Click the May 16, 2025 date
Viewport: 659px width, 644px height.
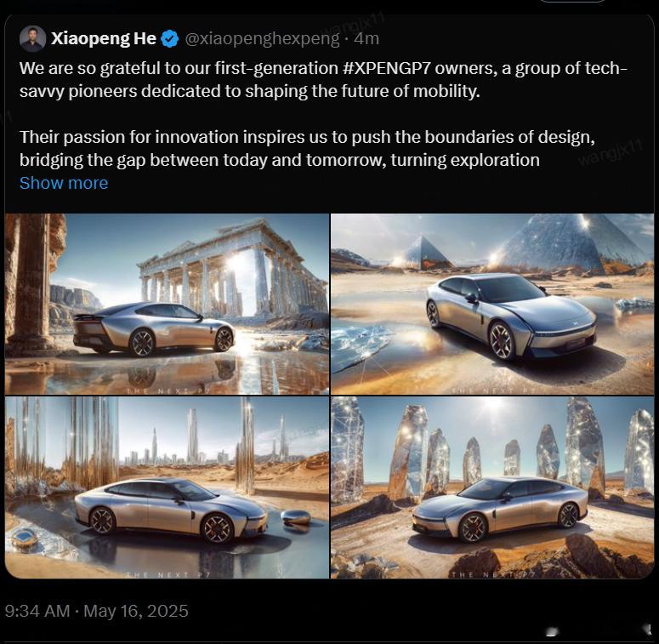click(136, 611)
